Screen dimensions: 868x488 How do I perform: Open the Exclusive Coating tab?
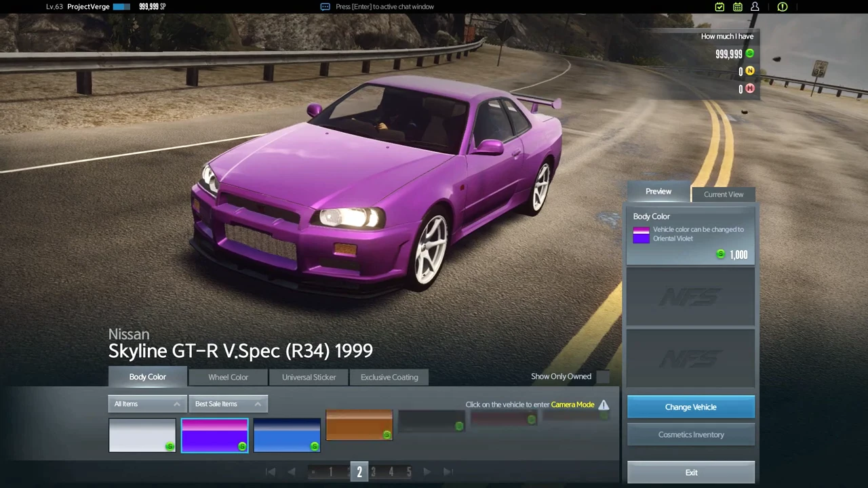pyautogui.click(x=389, y=377)
